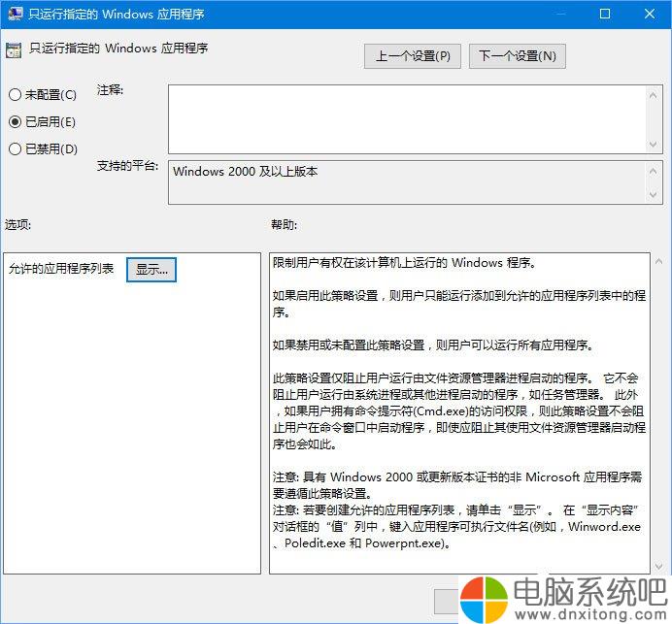Click the 帮助: label
The width and height of the screenshot is (672, 624).
[x=284, y=224]
